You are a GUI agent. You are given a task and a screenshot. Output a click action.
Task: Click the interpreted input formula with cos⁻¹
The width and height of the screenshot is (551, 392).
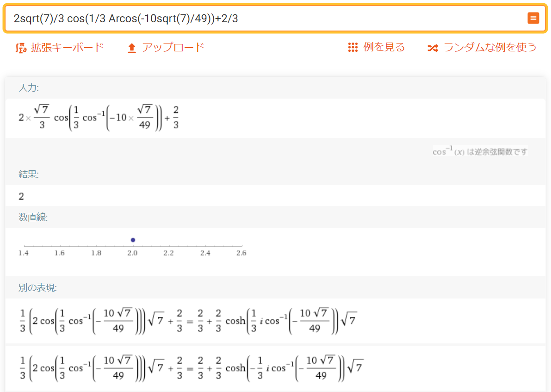[99, 118]
